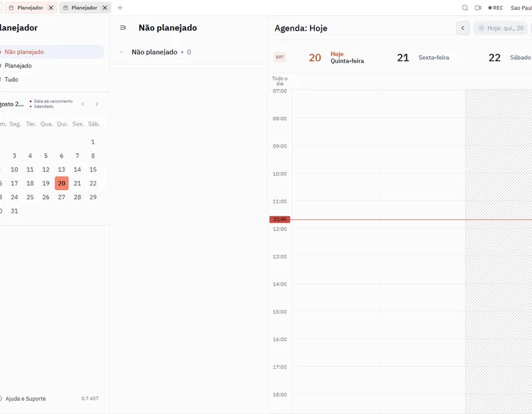Select day 8 in mini calendar

93,156
